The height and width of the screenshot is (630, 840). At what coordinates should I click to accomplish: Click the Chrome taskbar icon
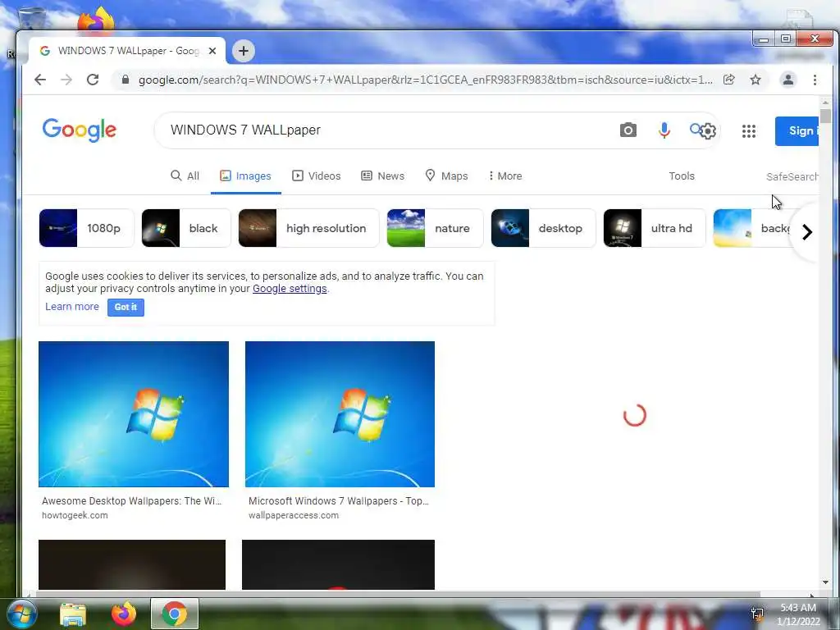(x=175, y=614)
